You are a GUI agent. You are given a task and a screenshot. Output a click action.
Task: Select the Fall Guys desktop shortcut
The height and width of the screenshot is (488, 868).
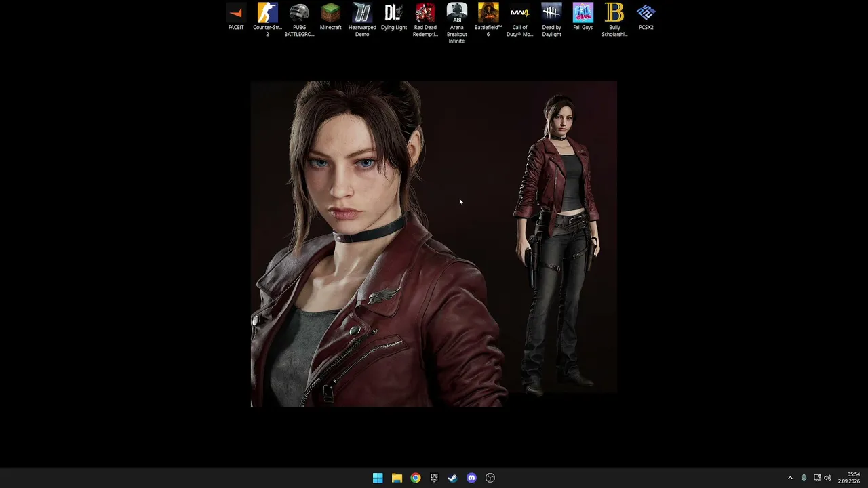click(583, 17)
